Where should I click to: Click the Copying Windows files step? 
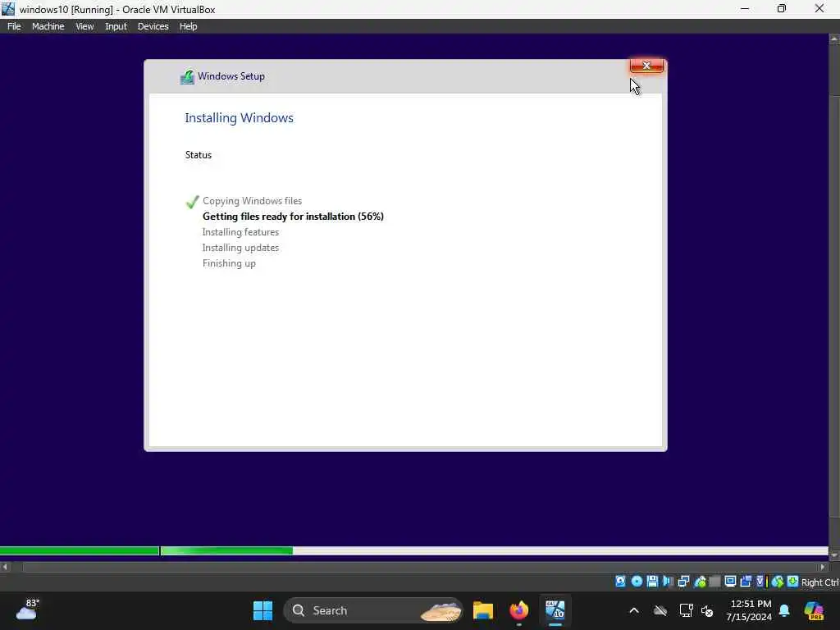click(x=253, y=201)
